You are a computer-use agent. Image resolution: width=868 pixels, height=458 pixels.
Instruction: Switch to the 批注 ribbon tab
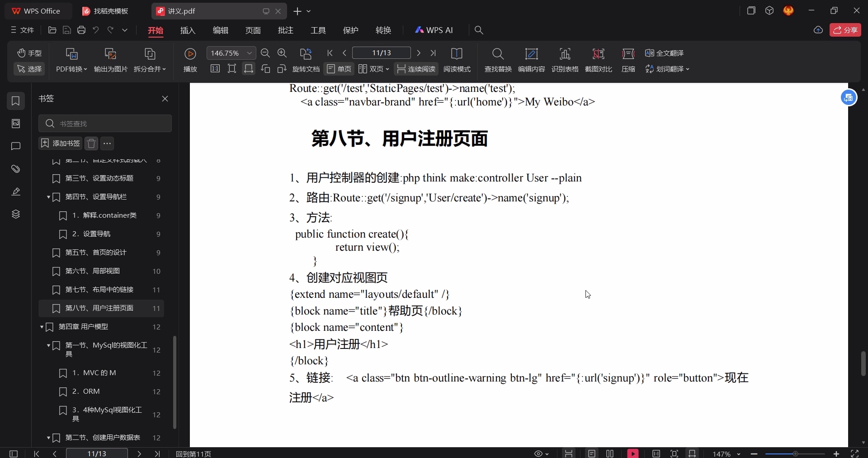point(285,30)
